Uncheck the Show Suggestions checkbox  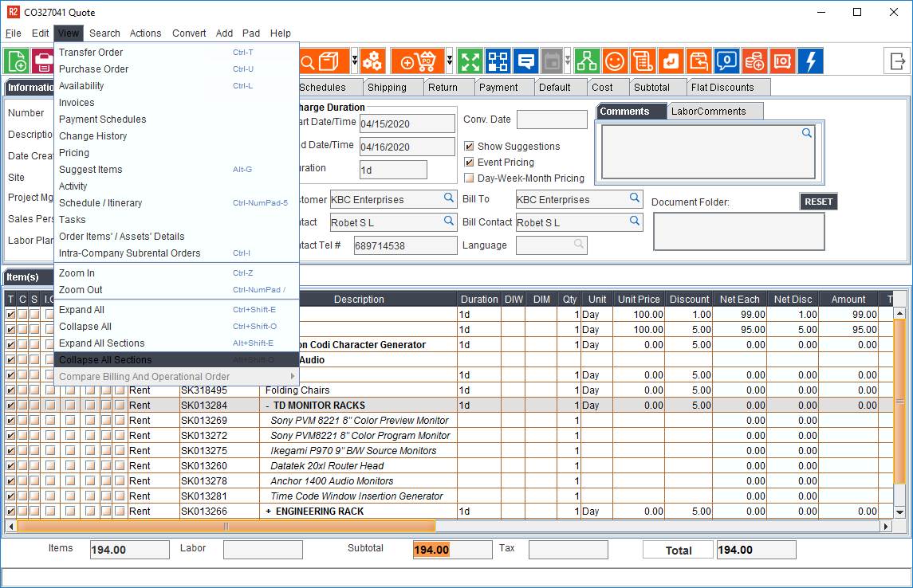click(469, 147)
